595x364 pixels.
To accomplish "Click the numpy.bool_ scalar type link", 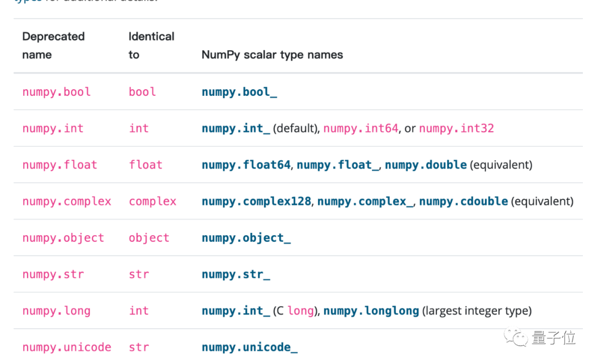I will click(239, 92).
